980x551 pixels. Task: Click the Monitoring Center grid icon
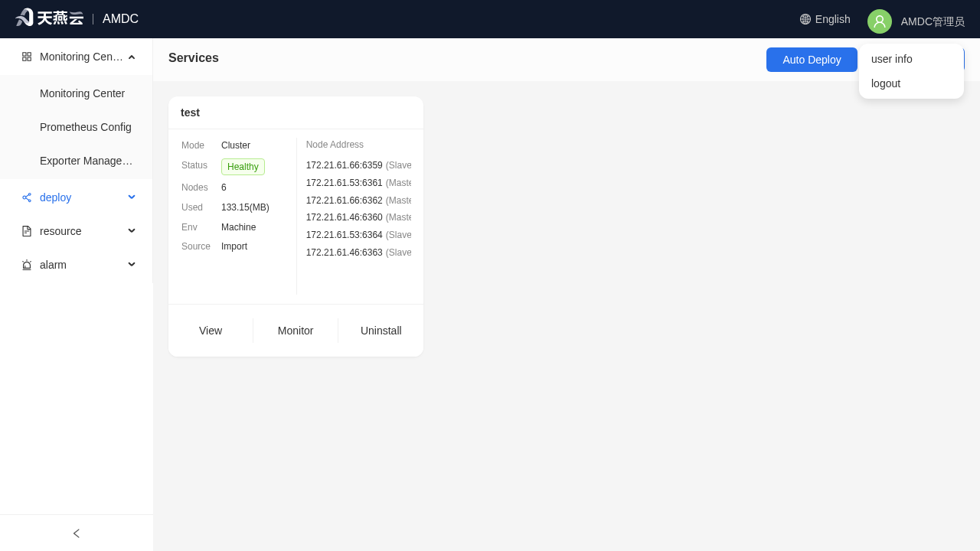pyautogui.click(x=27, y=57)
